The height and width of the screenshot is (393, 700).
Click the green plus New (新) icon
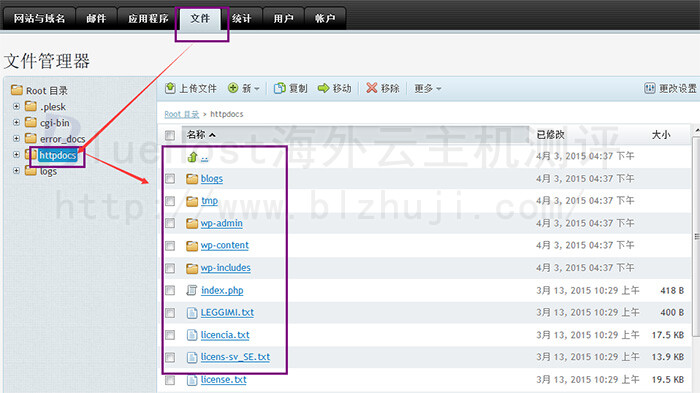[x=233, y=88]
